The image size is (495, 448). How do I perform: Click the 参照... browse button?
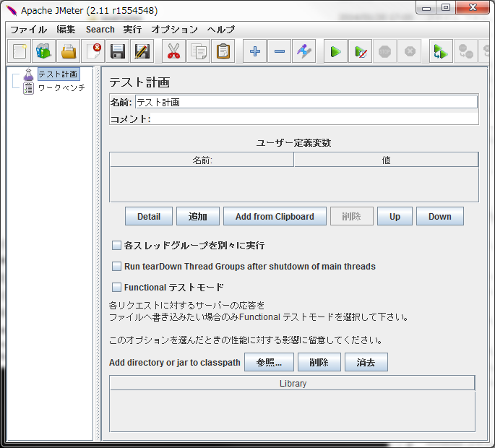click(269, 362)
